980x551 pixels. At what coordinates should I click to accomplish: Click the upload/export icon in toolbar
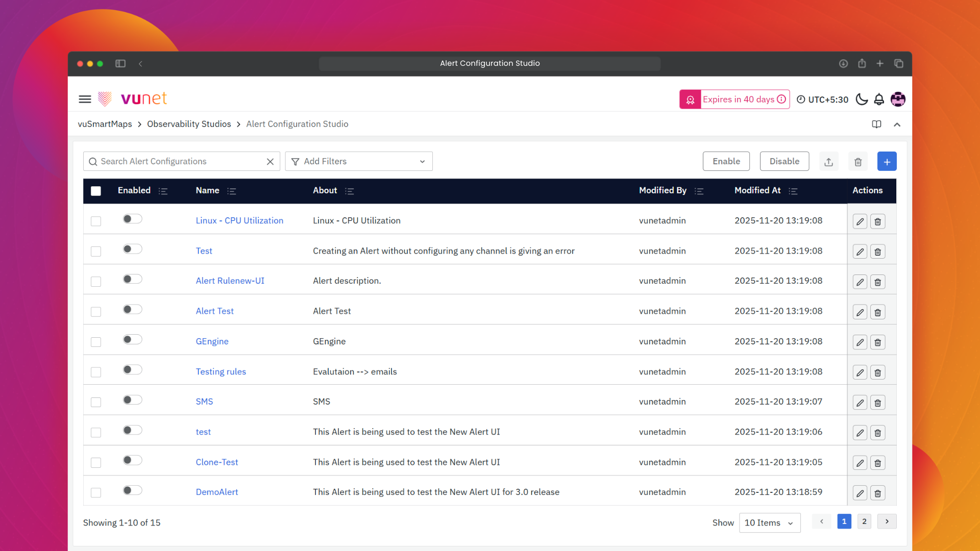coord(828,162)
